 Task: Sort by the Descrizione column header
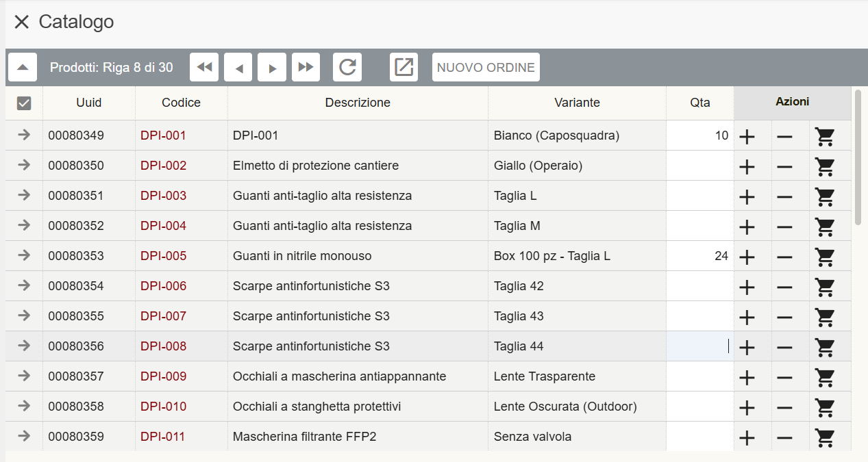358,103
